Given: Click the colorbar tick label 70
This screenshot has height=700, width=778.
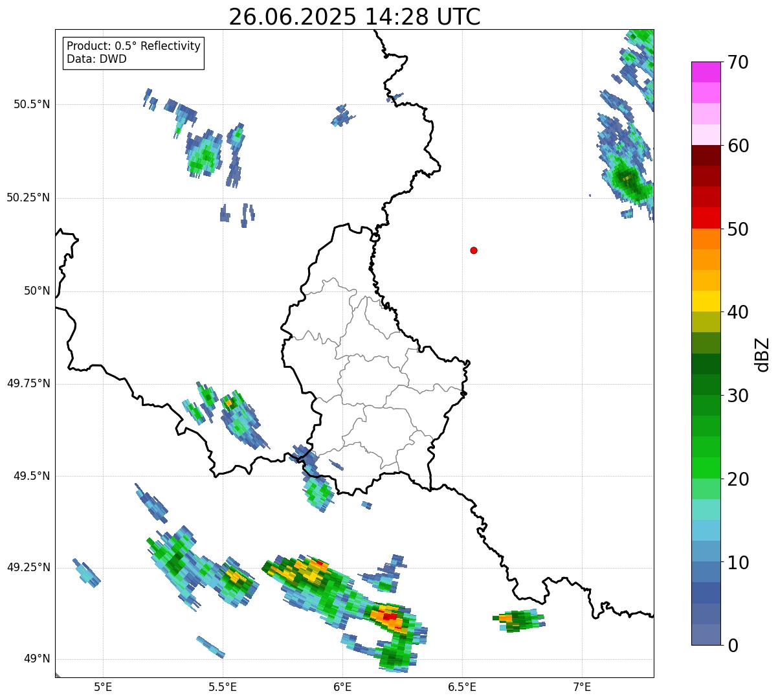Looking at the screenshot, I should pyautogui.click(x=739, y=62).
